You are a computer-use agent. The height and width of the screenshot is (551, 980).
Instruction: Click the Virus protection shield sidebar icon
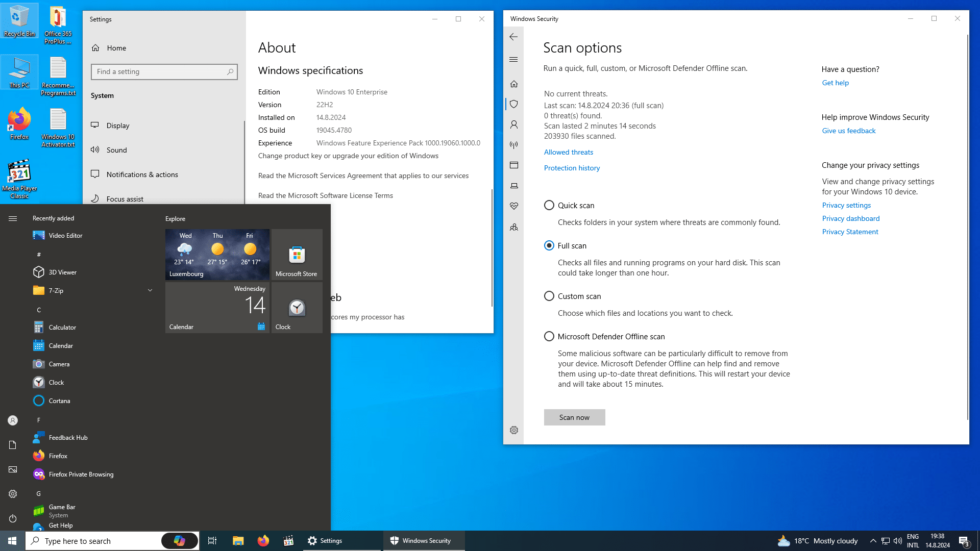pos(513,104)
